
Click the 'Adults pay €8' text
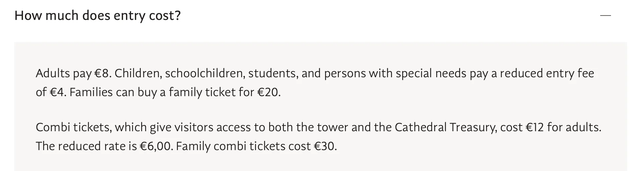73,74
